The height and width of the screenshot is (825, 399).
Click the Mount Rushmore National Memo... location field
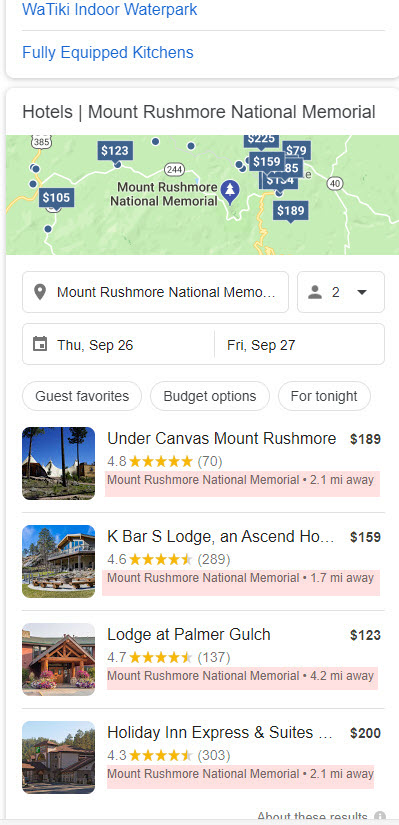156,292
